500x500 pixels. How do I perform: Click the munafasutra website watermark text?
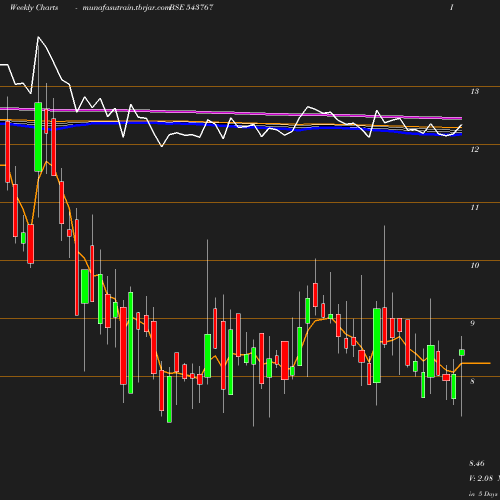click(x=126, y=7)
